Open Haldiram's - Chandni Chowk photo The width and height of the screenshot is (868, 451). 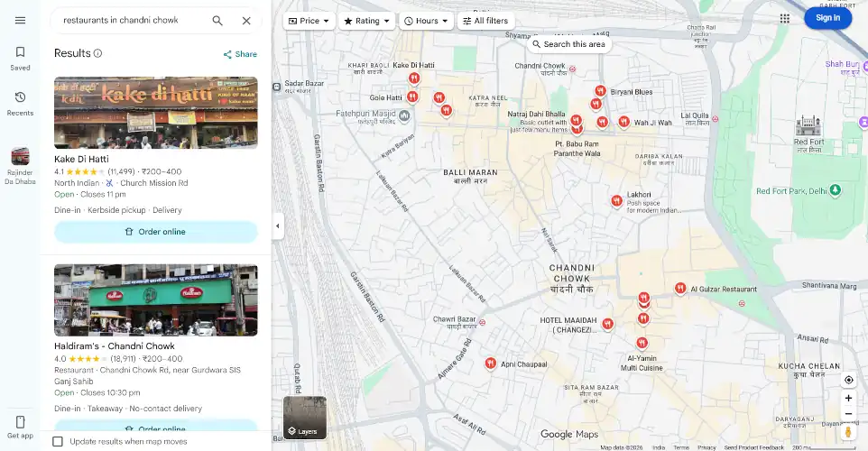(155, 300)
